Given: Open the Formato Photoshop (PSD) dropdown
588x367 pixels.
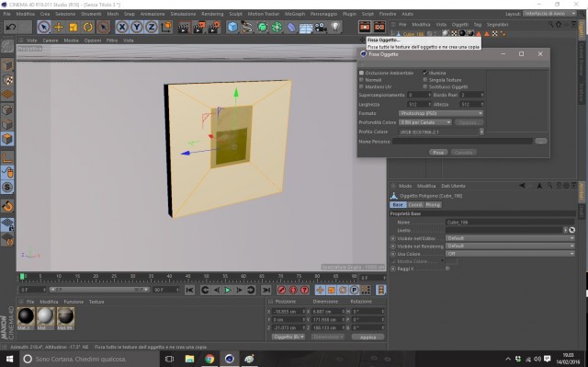Looking at the screenshot, I should [x=441, y=113].
